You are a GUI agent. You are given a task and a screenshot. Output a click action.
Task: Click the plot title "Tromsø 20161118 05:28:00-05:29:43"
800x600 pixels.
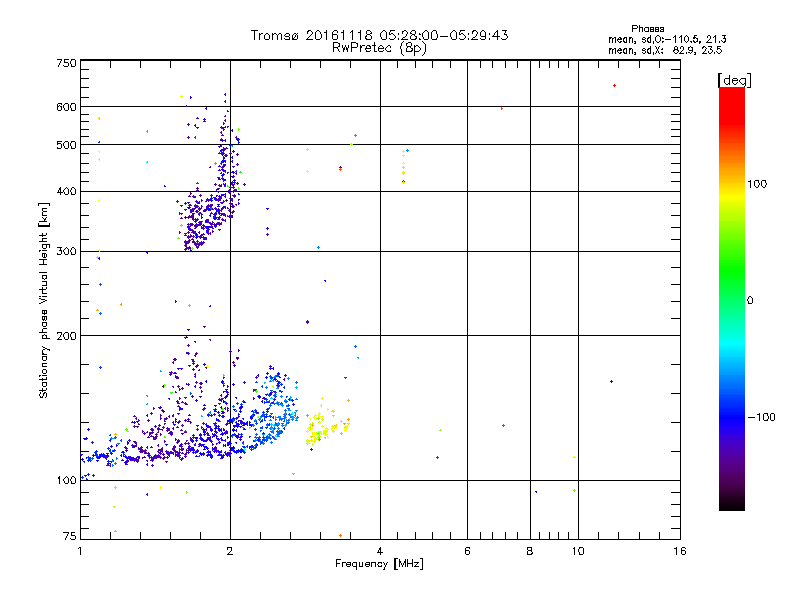[379, 35]
